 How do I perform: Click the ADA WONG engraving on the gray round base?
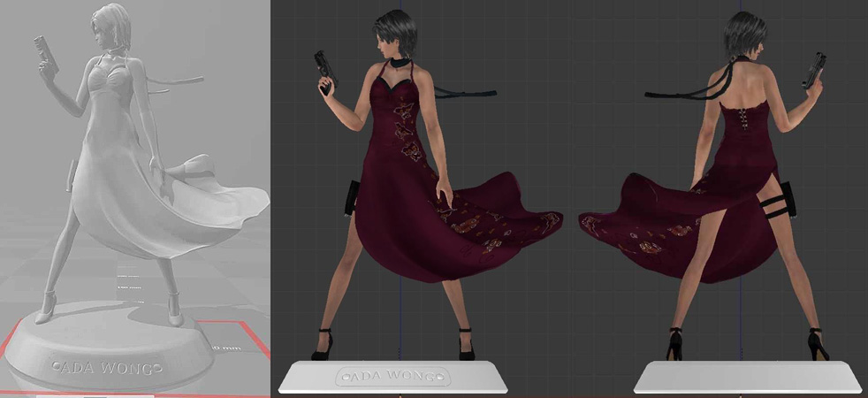[x=106, y=367]
